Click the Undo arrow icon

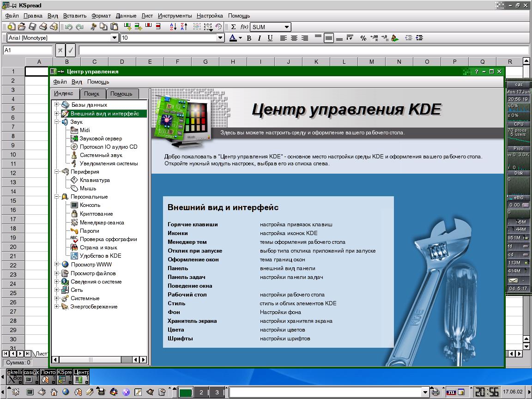point(69,27)
